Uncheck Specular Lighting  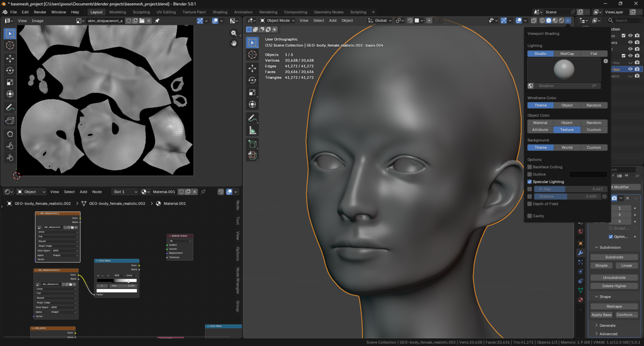pyautogui.click(x=529, y=182)
